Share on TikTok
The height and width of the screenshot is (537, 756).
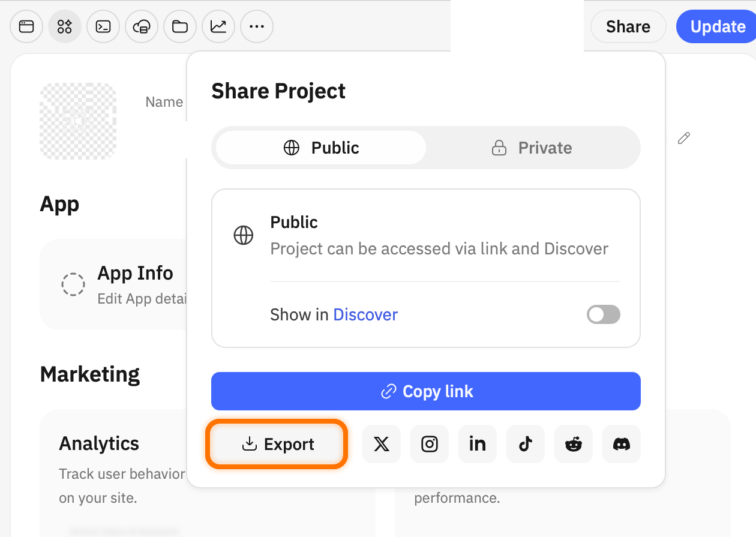tap(526, 444)
